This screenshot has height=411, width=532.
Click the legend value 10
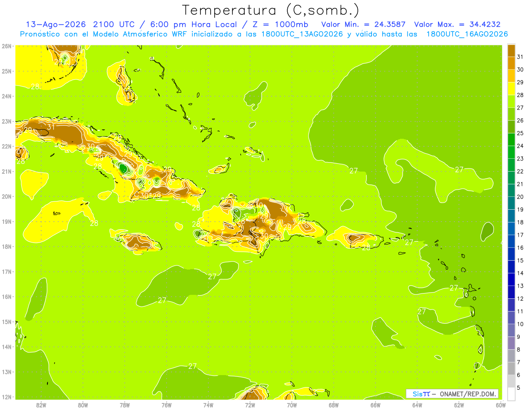pos(520,325)
